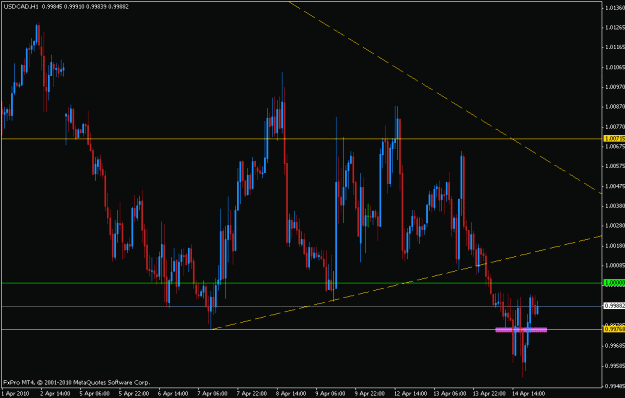The height and width of the screenshot is (398, 625).
Task: Click the 0.99685 price axis label
Action: (615, 345)
